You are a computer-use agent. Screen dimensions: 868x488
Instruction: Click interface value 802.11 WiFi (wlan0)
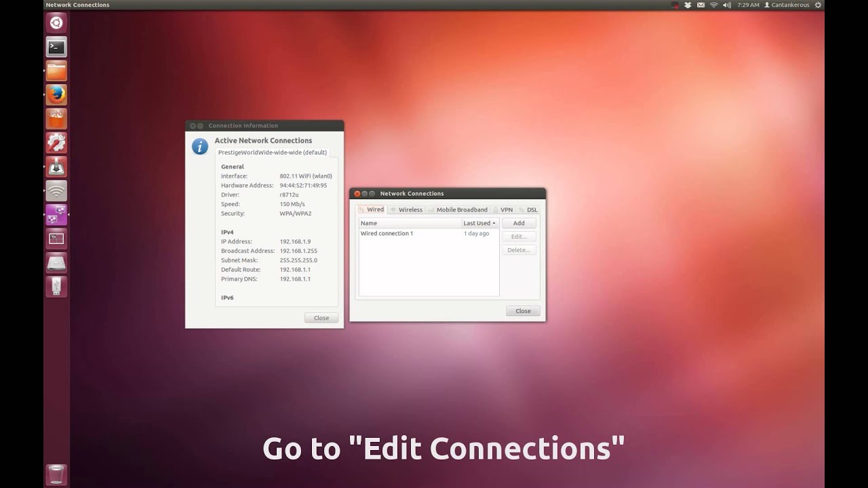coord(306,176)
